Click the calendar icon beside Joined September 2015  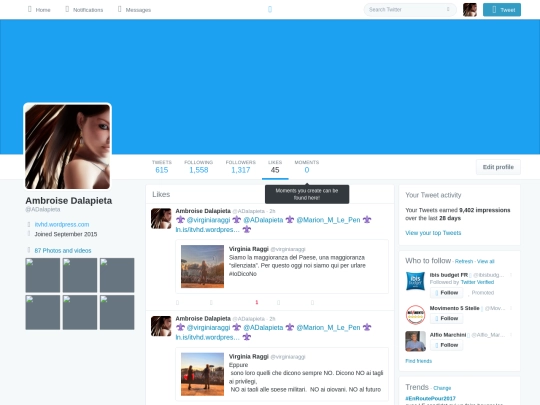[x=29, y=234]
